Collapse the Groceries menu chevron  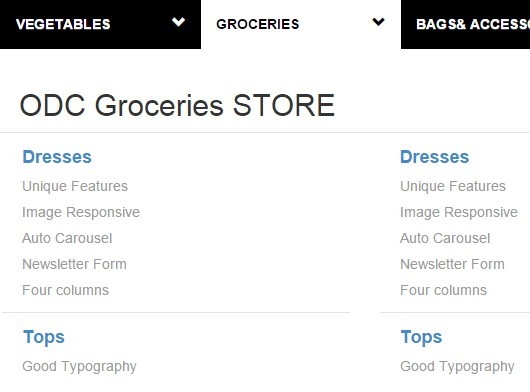pyautogui.click(x=378, y=22)
